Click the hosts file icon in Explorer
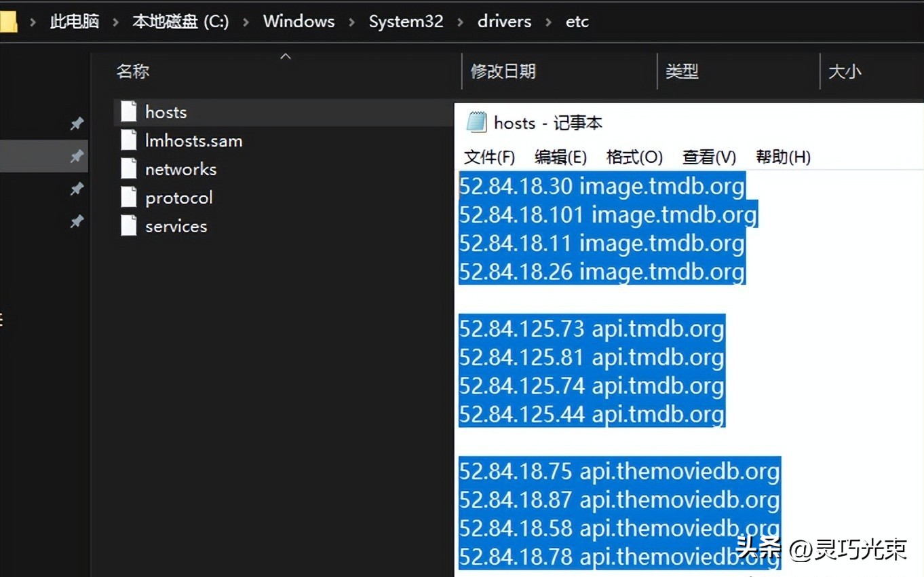The height and width of the screenshot is (577, 924). [x=129, y=112]
